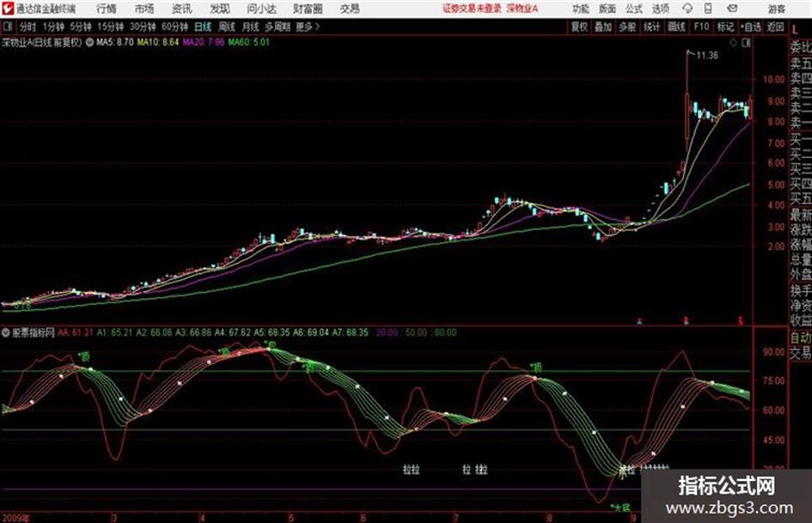Click the MA60: 5.01 label

(x=249, y=42)
